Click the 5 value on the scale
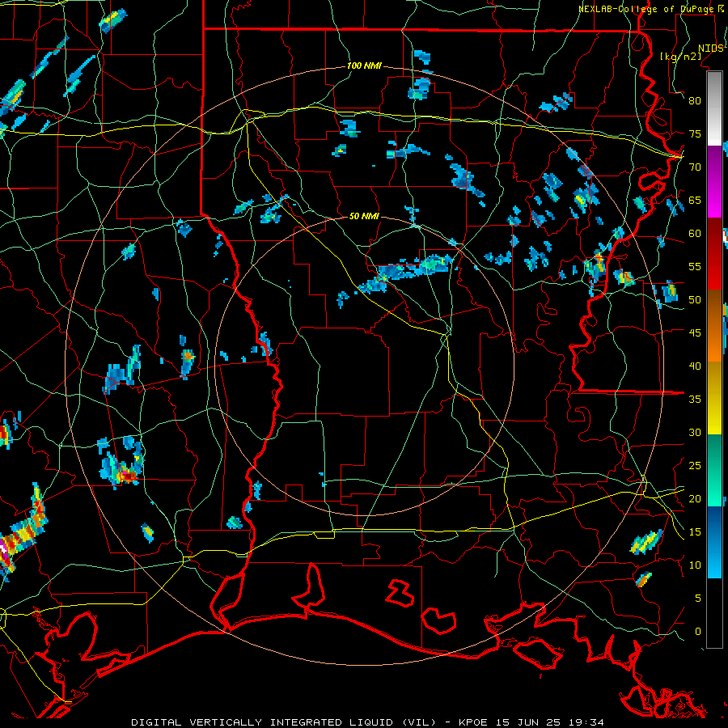 [698, 599]
